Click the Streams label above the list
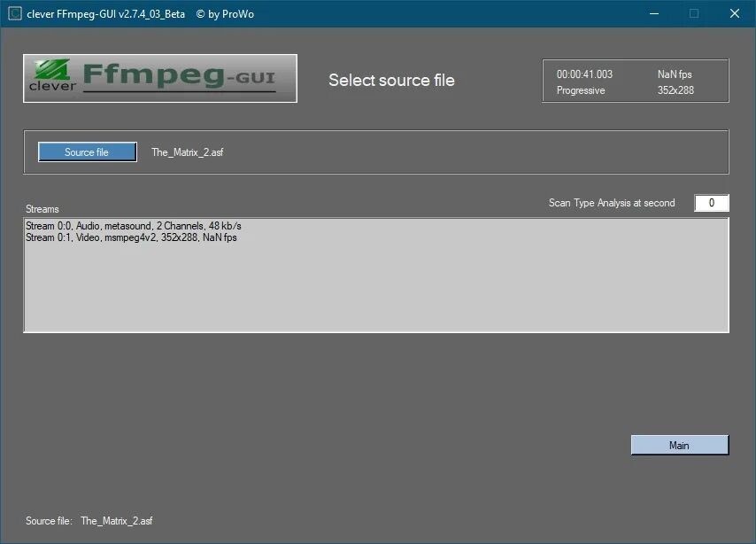 pyautogui.click(x=42, y=209)
